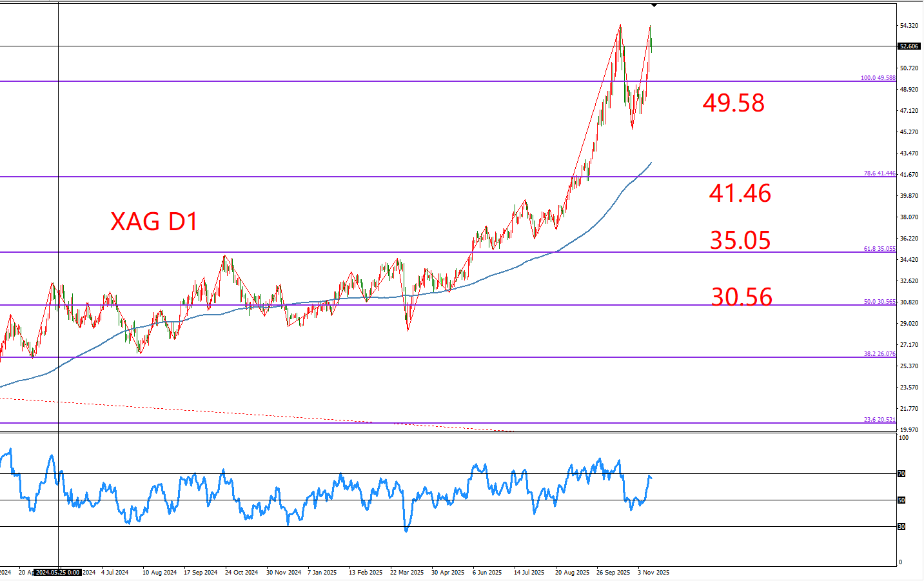The width and height of the screenshot is (924, 581).
Task: Click the RSI 70 overbought level marker
Action: coord(901,474)
